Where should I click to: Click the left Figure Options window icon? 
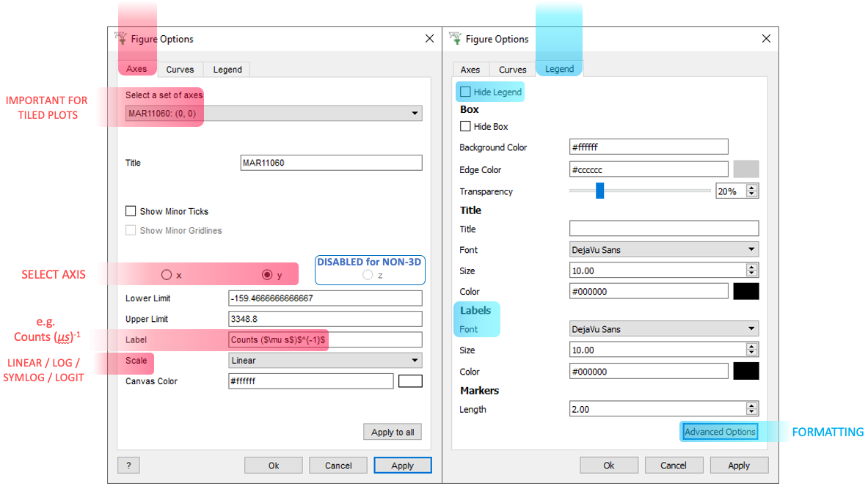click(x=122, y=39)
